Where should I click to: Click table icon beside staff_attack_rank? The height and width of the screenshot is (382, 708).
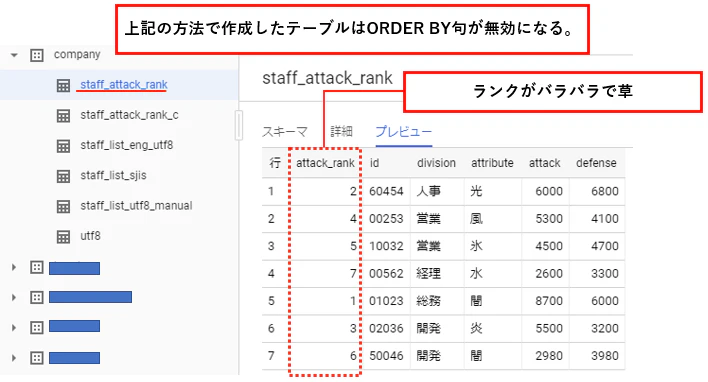point(63,85)
